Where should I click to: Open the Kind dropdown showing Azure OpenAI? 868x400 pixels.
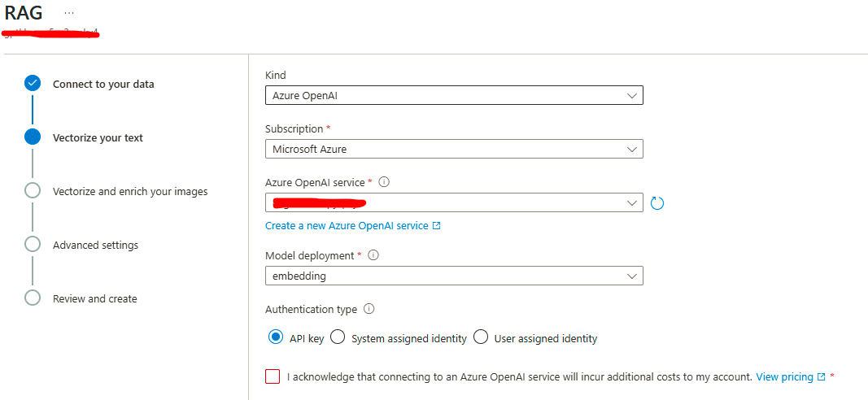click(454, 95)
